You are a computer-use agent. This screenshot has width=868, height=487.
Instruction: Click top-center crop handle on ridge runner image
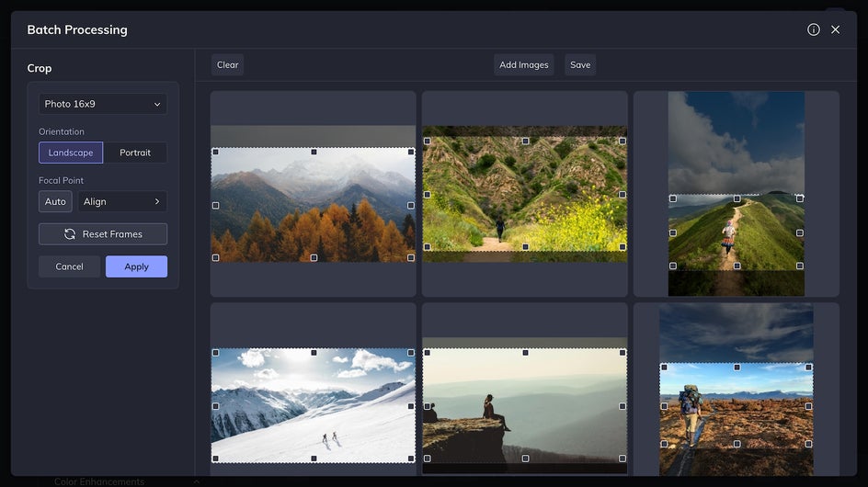737,198
